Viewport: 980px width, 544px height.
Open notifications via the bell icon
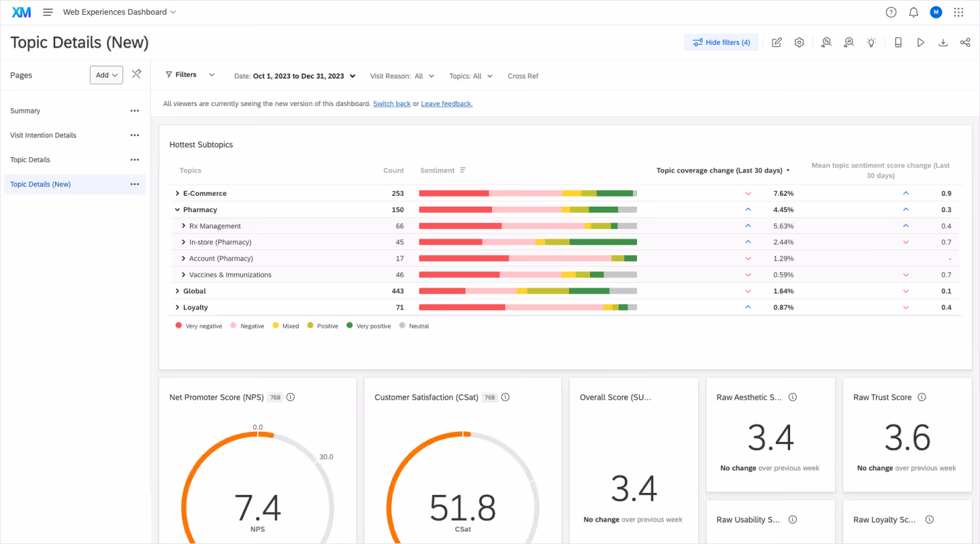[x=913, y=12]
